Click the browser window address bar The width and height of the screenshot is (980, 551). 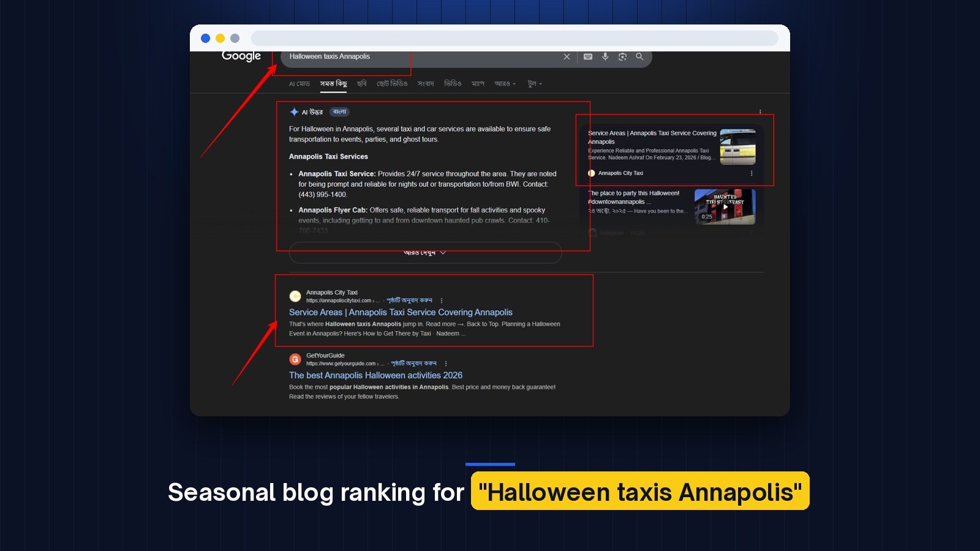[514, 38]
